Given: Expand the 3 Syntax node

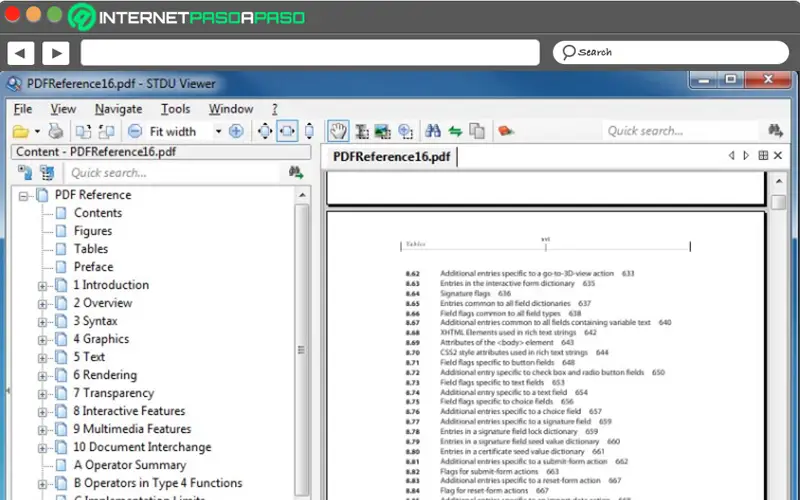Looking at the screenshot, I should pyautogui.click(x=42, y=322).
